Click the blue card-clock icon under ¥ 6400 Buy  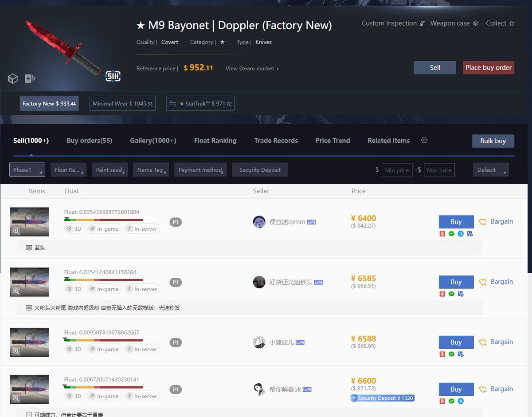click(x=470, y=233)
